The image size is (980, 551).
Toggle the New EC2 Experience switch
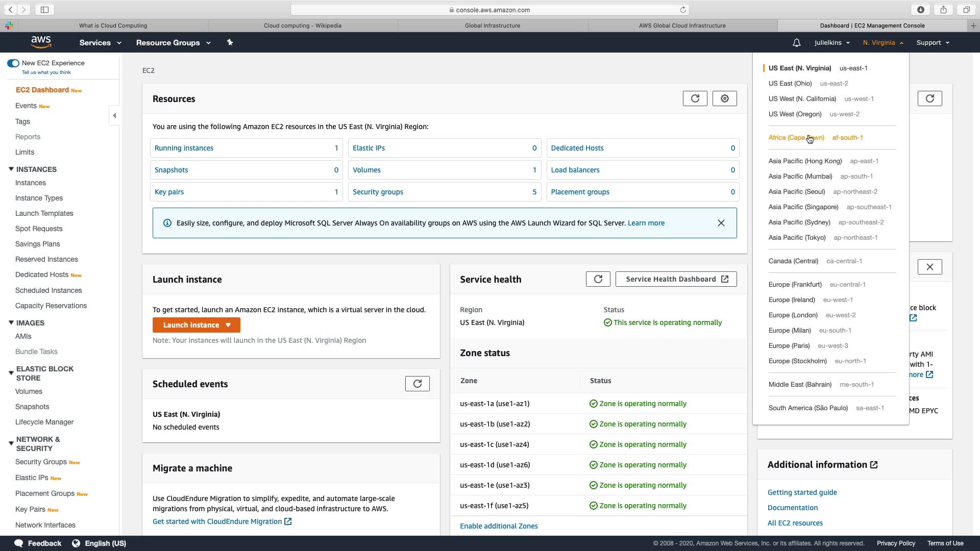[13, 63]
